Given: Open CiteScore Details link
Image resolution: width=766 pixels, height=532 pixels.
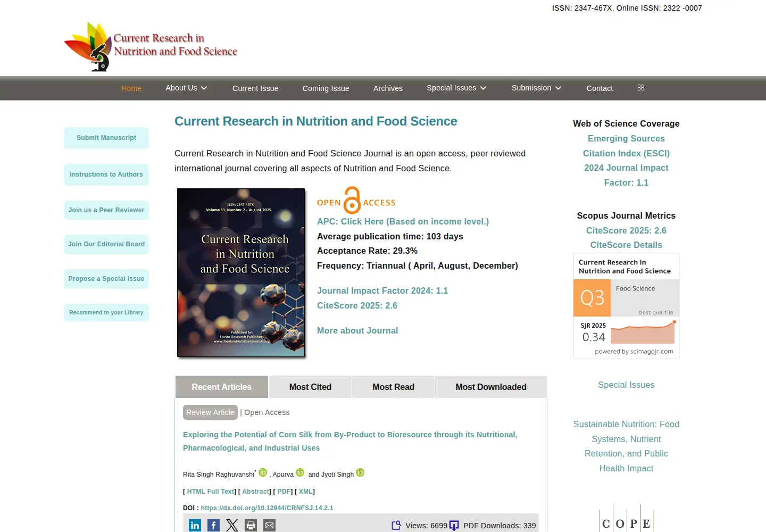Looking at the screenshot, I should point(626,245).
